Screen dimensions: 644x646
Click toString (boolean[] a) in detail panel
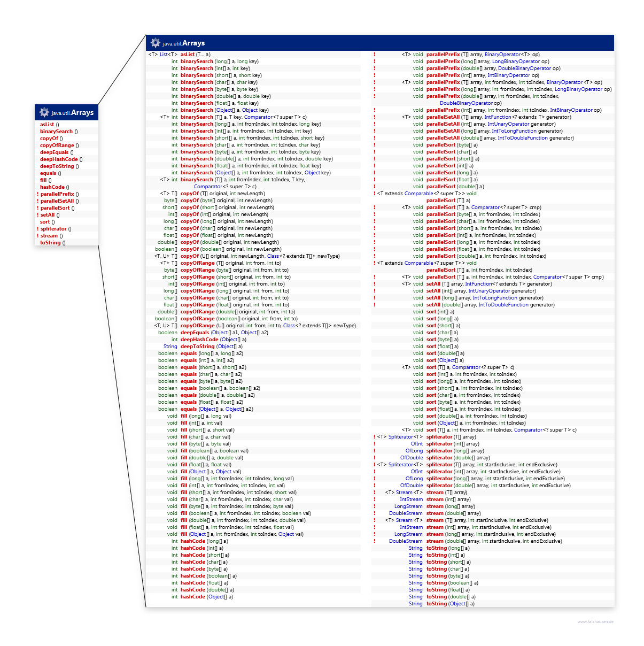point(452,583)
